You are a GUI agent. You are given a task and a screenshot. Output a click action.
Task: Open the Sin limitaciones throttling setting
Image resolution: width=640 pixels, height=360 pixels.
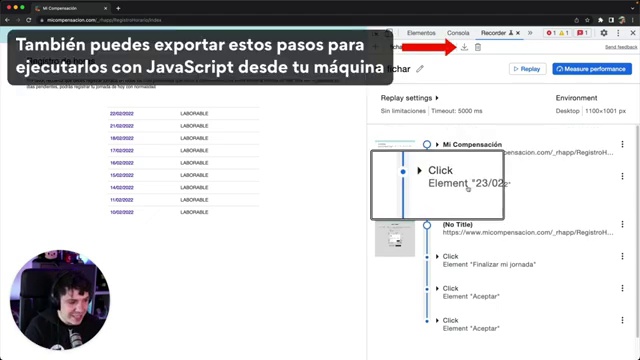point(403,111)
